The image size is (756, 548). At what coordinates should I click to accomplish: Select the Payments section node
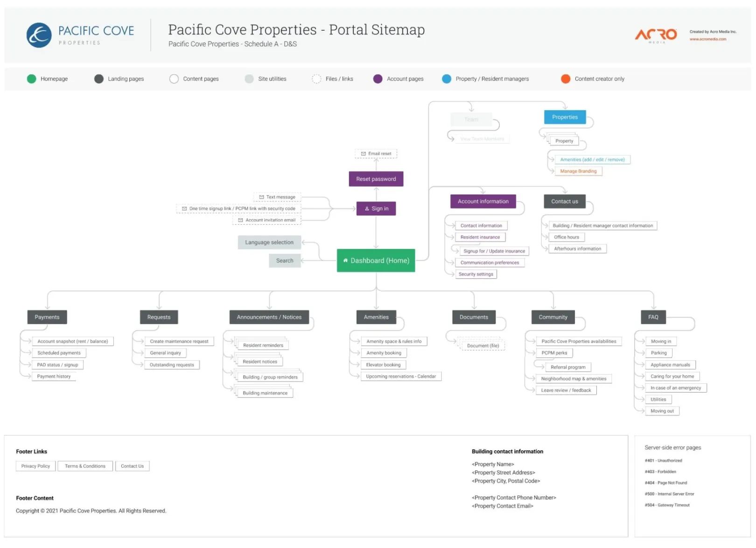[x=47, y=317]
